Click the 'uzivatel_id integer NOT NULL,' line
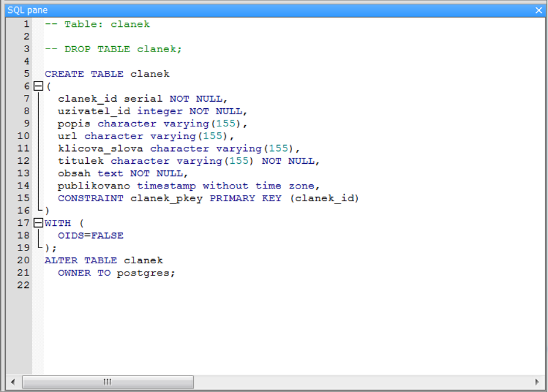548x392 pixels. pos(152,111)
